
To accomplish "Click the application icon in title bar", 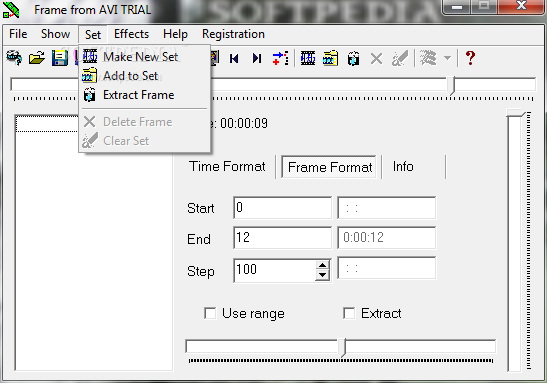I will (11, 10).
